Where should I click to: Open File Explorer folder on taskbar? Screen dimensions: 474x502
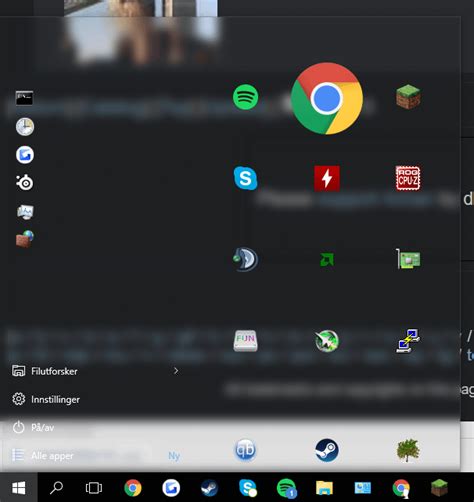[x=324, y=488]
